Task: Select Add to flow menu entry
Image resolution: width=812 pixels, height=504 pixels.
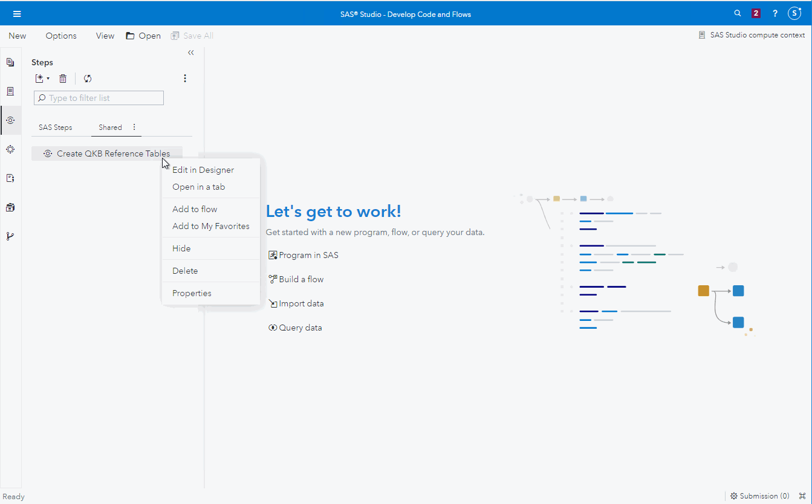Action: click(x=211, y=209)
